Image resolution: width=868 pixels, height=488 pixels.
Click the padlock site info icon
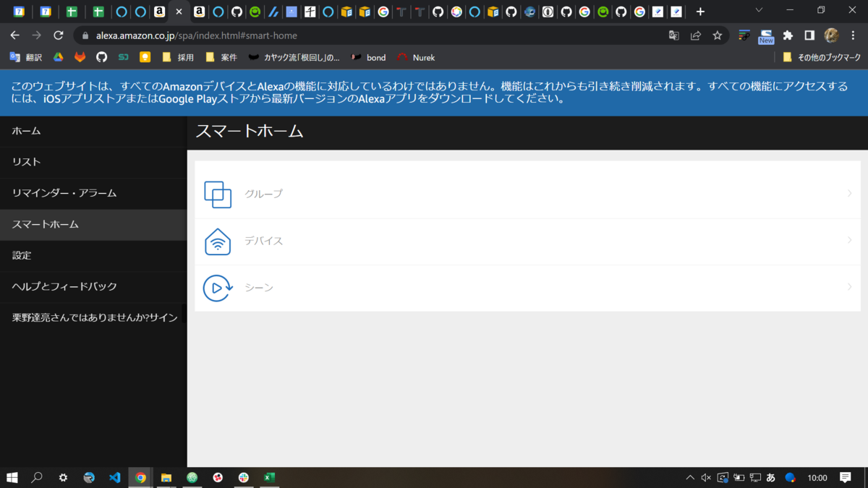[x=85, y=35]
